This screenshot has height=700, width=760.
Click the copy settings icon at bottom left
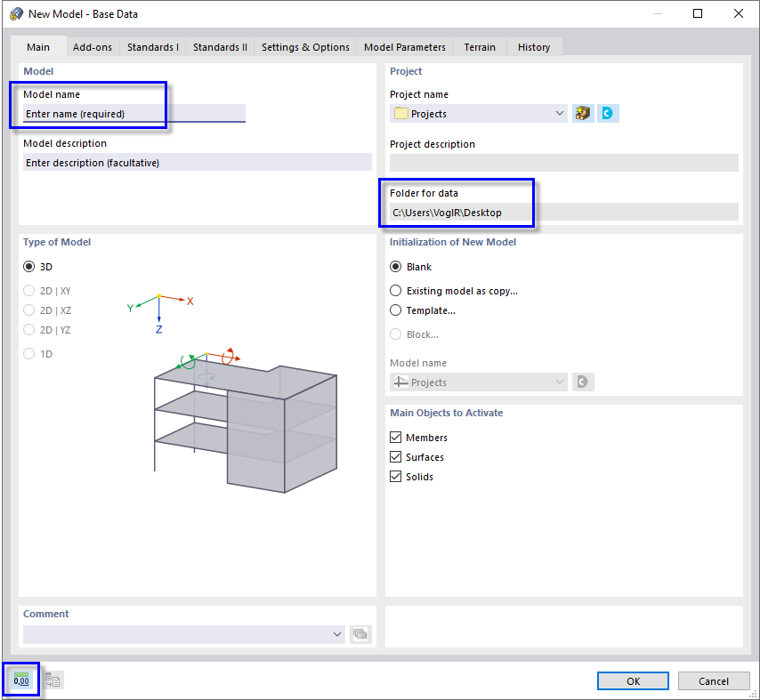[x=52, y=680]
